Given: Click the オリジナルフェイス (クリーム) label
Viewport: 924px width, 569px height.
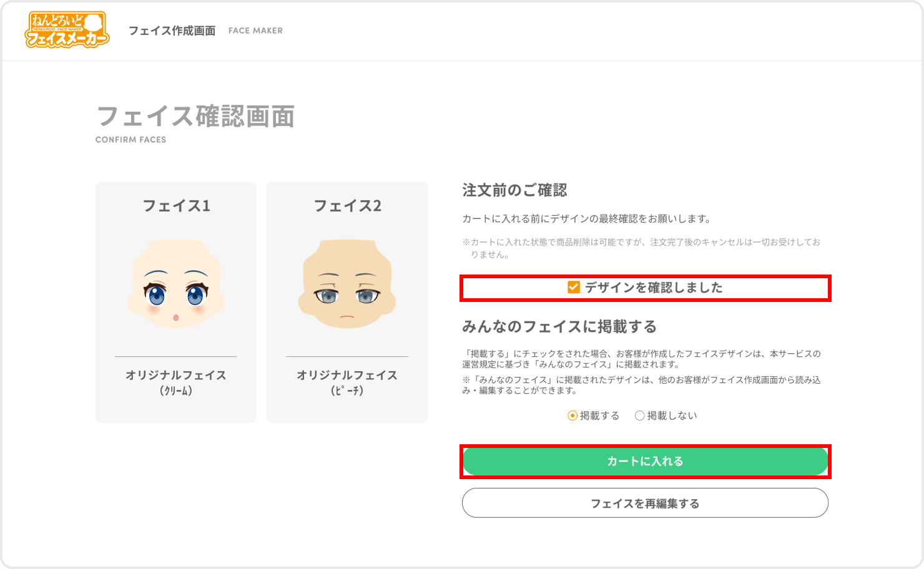Looking at the screenshot, I should [x=176, y=382].
